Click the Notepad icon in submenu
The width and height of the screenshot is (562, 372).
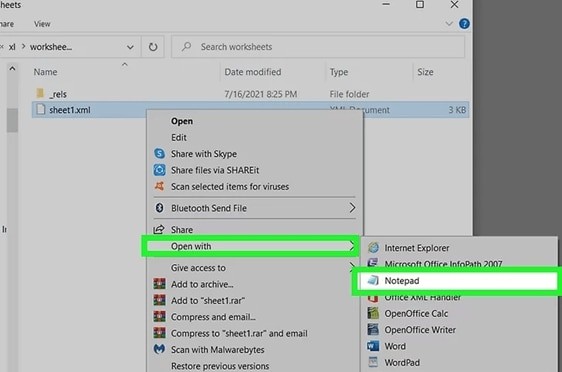click(373, 280)
